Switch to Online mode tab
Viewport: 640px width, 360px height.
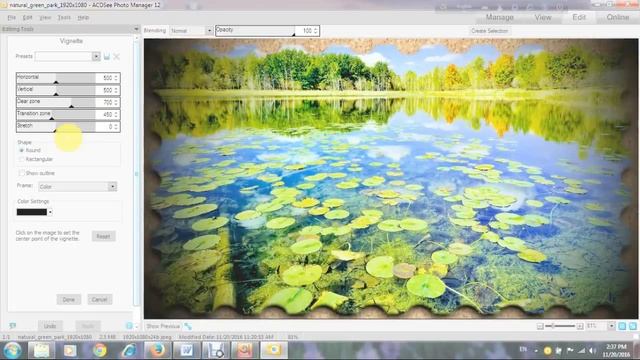618,17
